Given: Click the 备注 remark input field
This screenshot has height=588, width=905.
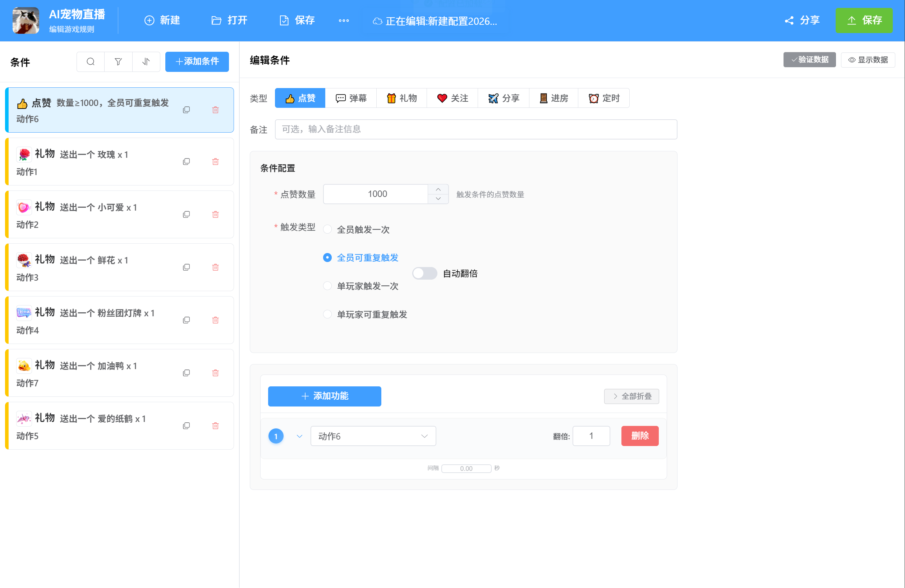Looking at the screenshot, I should (x=475, y=129).
